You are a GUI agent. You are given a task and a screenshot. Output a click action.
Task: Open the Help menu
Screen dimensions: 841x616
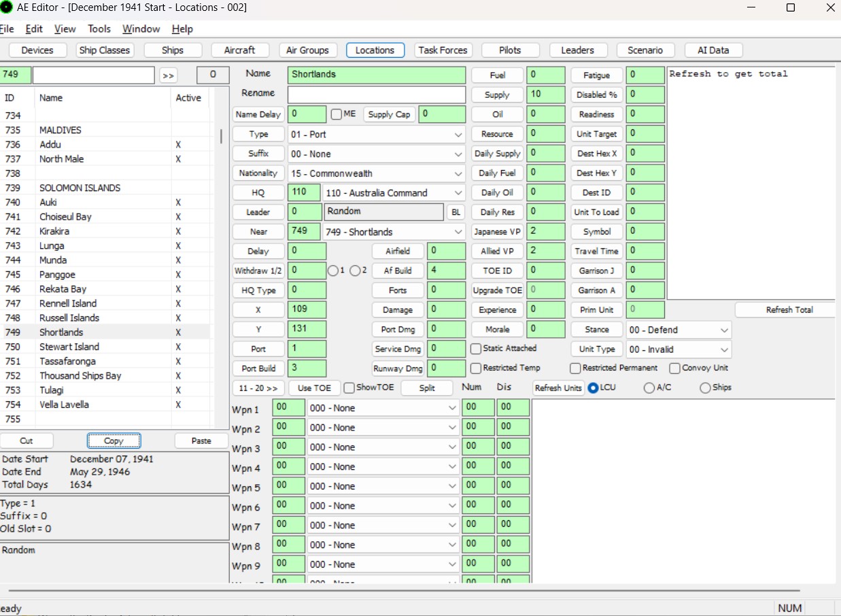182,29
